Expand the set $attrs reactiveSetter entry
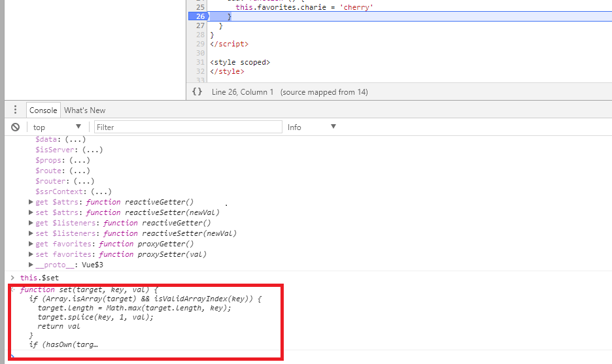 pyautogui.click(x=31, y=212)
